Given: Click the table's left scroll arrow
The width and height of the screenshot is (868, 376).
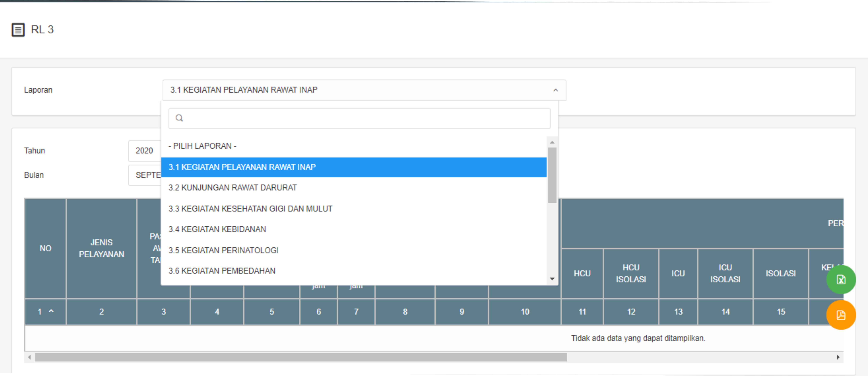Looking at the screenshot, I should coord(30,357).
